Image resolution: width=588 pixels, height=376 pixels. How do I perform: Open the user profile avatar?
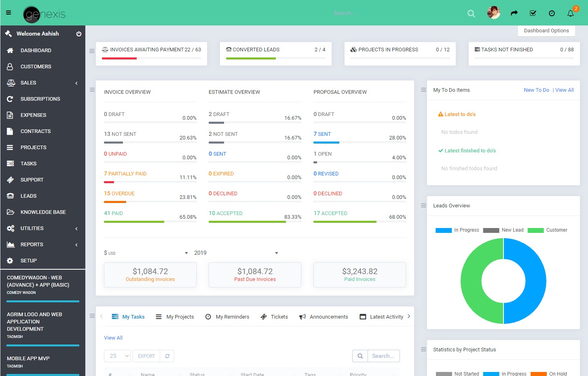[493, 13]
